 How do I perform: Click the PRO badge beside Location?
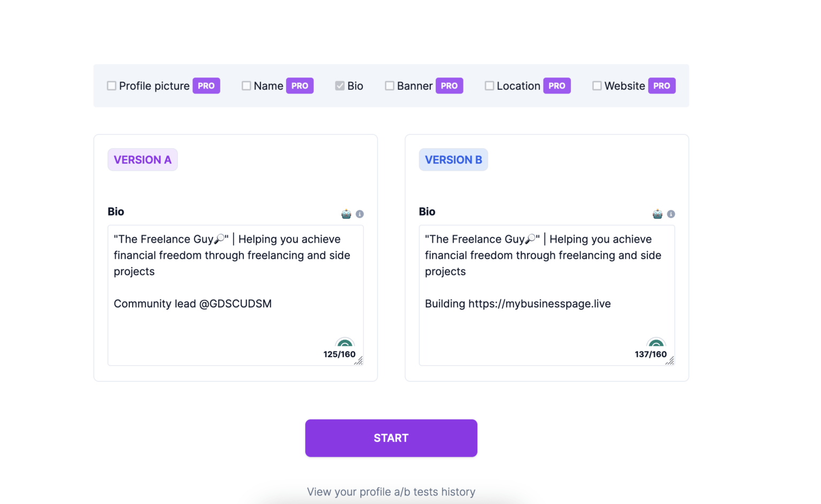point(557,86)
